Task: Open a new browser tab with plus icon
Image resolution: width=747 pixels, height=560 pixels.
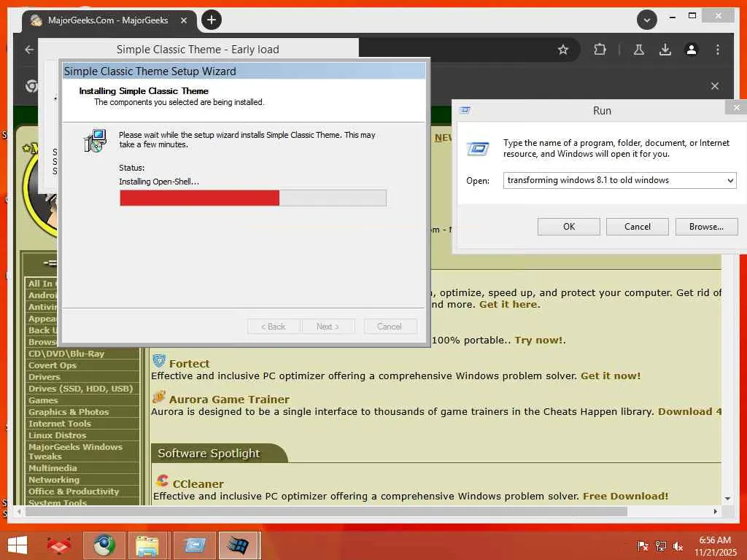Action: point(212,20)
